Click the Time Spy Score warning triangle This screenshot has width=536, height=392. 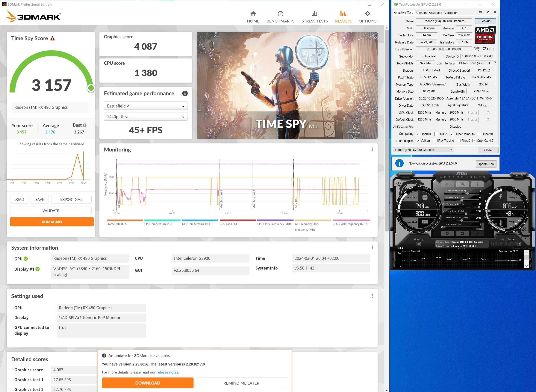(53, 38)
